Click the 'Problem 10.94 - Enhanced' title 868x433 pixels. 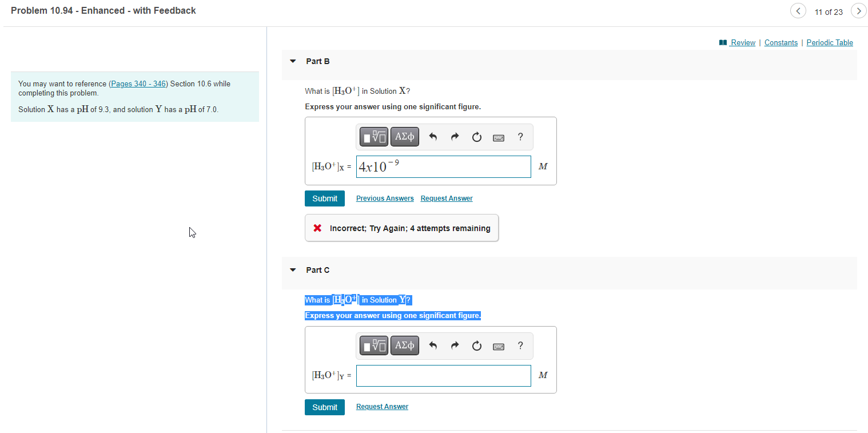pos(103,10)
